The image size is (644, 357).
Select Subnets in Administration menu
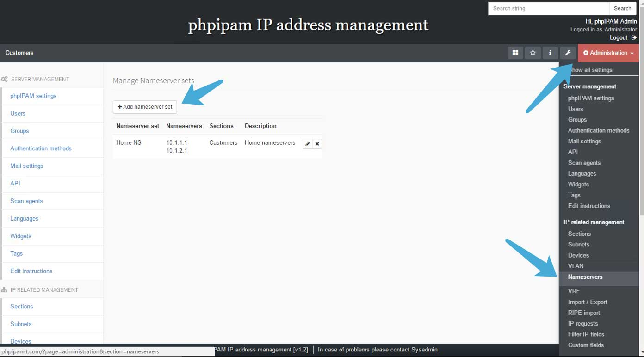(579, 245)
